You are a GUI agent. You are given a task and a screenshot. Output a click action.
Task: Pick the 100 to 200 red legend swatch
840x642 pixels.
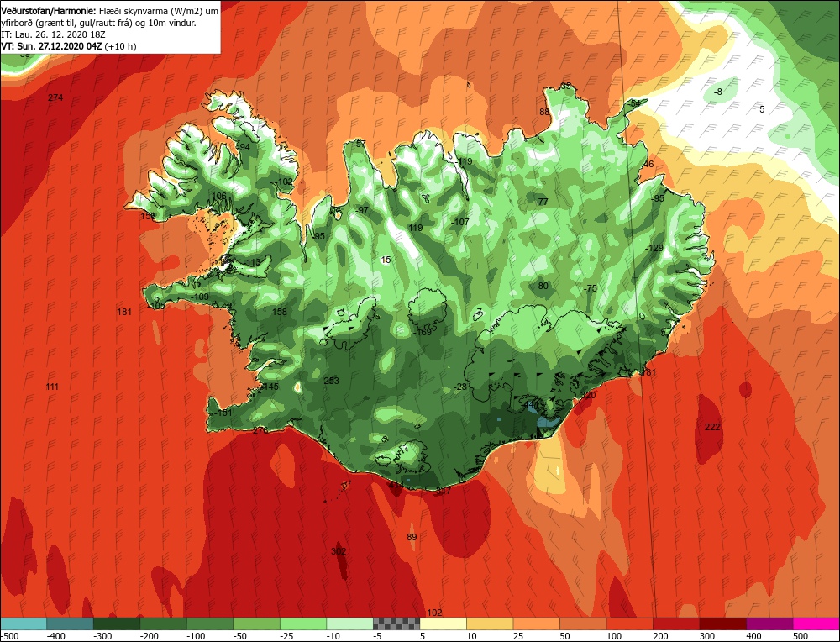tap(629, 624)
